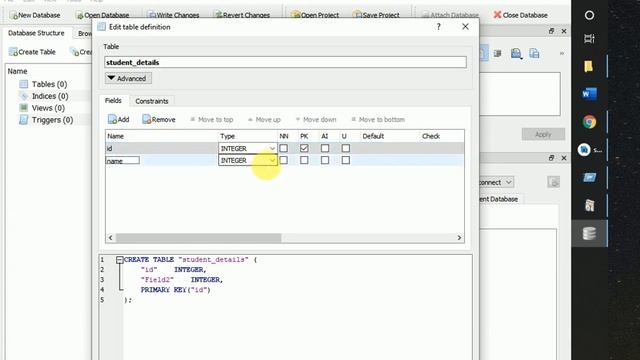Open Word from the taskbar

(x=589, y=94)
